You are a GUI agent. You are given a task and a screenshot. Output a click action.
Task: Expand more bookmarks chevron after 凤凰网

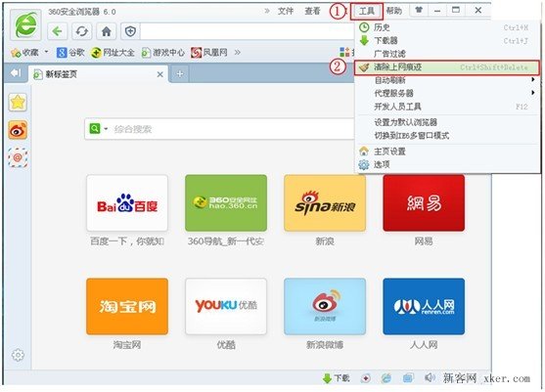click(x=238, y=53)
